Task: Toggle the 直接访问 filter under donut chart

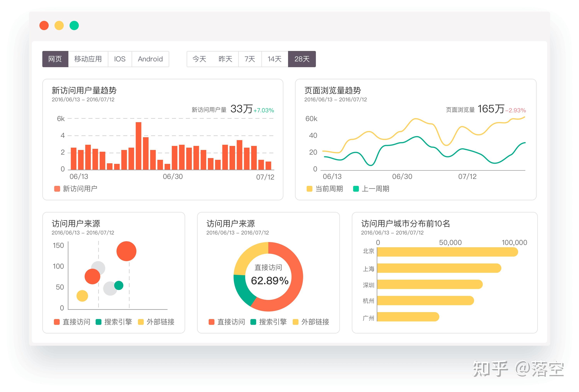Action: pyautogui.click(x=212, y=322)
